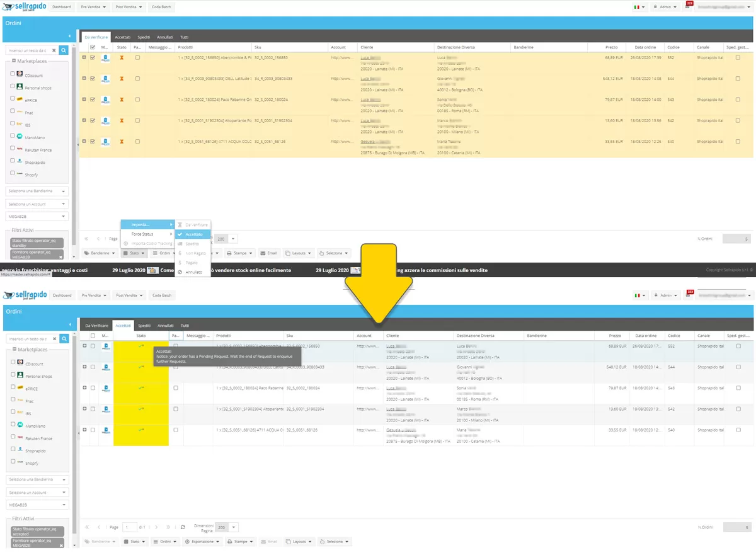Screen dimensions: 756x555
Task: Uncheck the ticked select-all header checkbox
Action: pos(93,47)
